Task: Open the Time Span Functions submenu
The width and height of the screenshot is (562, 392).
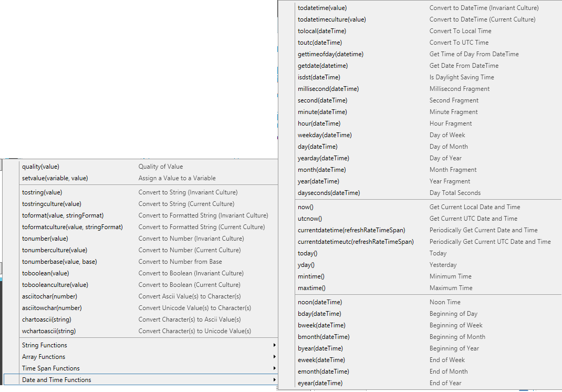Action: pos(51,368)
